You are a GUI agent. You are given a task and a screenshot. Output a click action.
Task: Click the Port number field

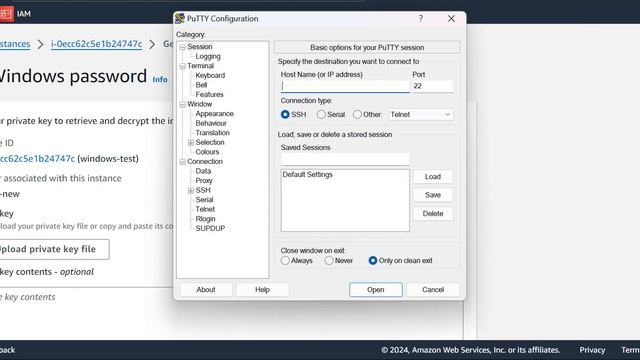coord(433,86)
